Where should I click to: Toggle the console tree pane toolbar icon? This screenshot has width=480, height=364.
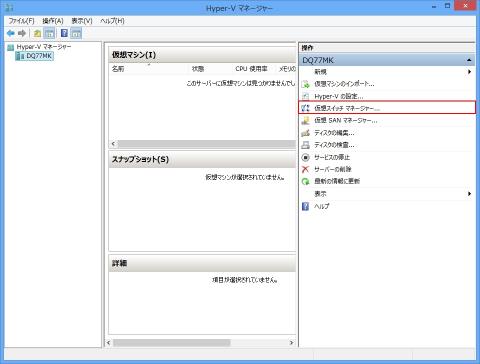coord(49,33)
